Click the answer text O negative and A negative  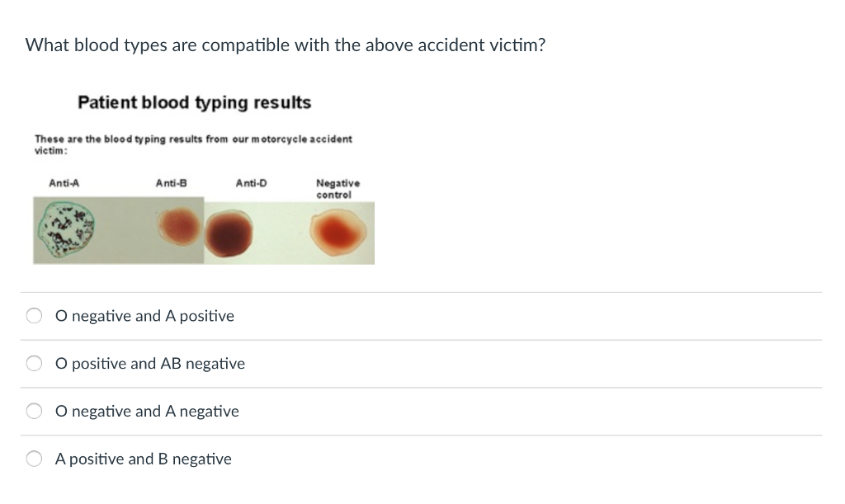[147, 410]
